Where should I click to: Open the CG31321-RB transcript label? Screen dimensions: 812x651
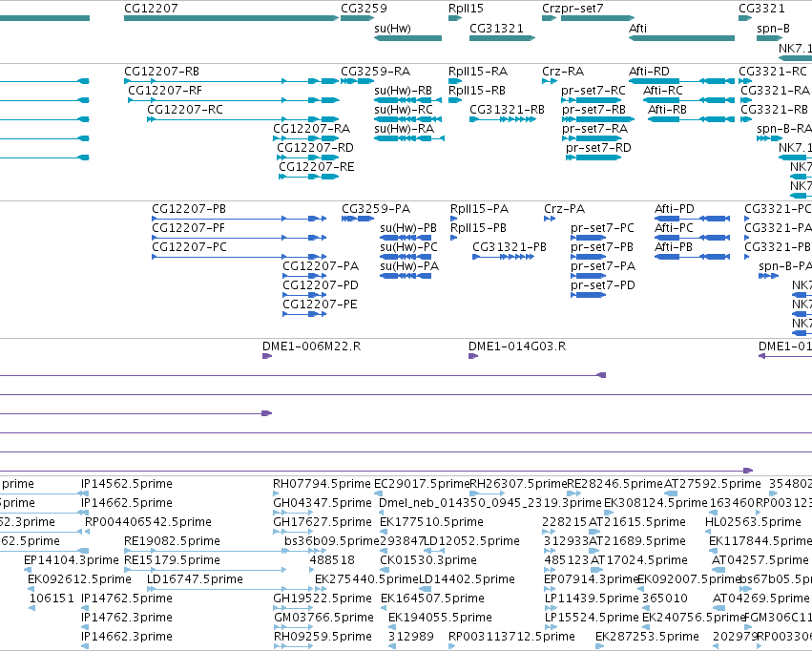point(507,110)
